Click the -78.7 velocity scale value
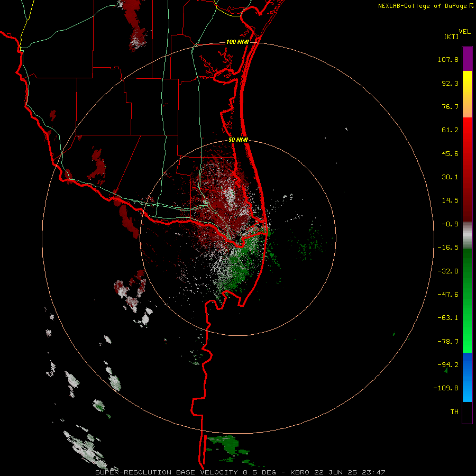476x476 pixels. pyautogui.click(x=448, y=342)
